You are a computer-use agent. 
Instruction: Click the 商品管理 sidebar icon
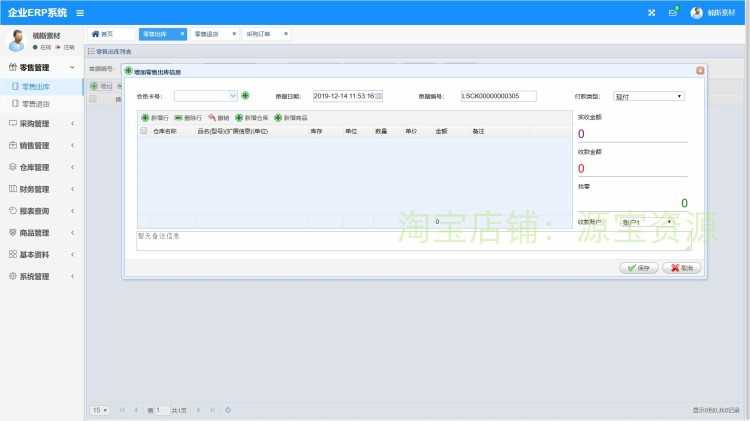[13, 233]
